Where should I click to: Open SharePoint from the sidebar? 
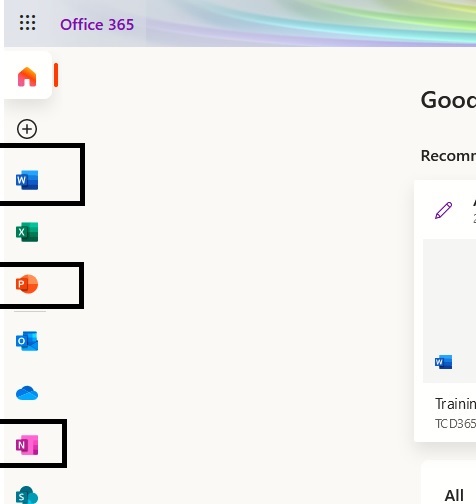pyautogui.click(x=27, y=495)
